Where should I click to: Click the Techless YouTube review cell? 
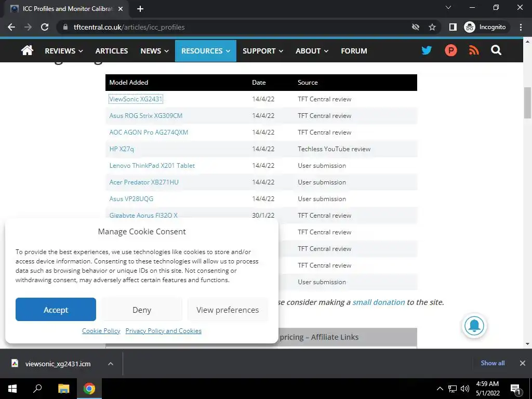(x=334, y=149)
